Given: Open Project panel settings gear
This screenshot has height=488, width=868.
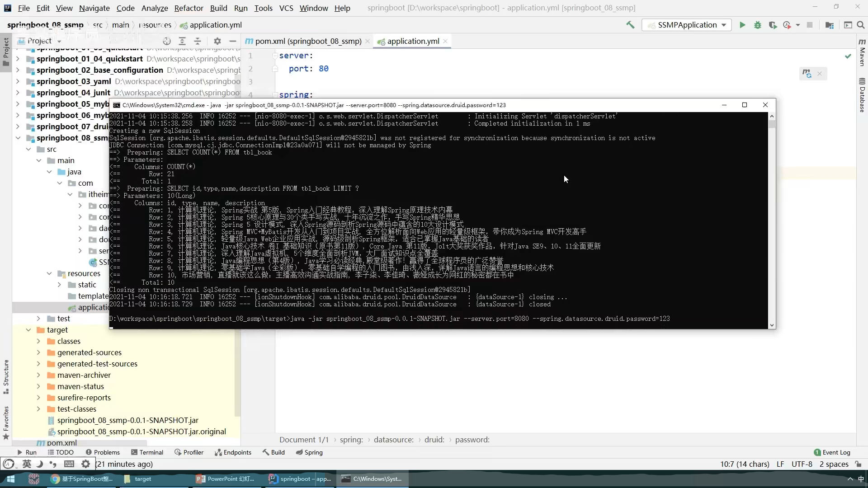Looking at the screenshot, I should 217,41.
